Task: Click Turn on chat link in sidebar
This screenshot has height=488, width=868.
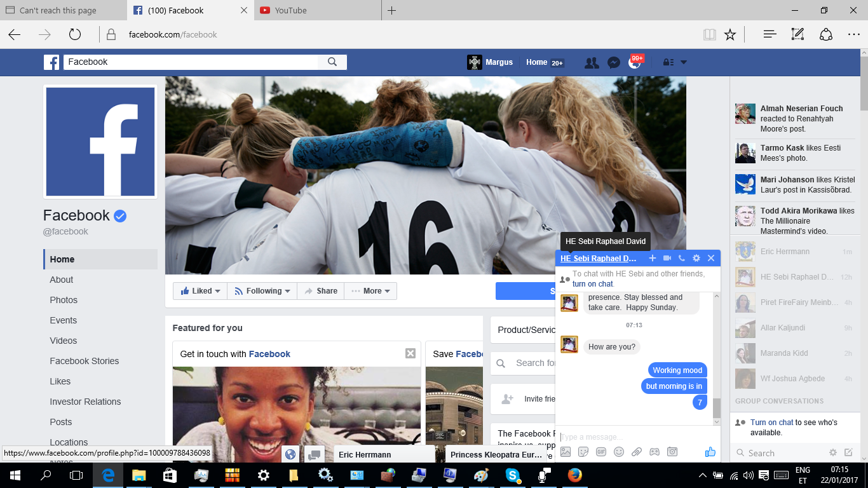Action: click(771, 423)
